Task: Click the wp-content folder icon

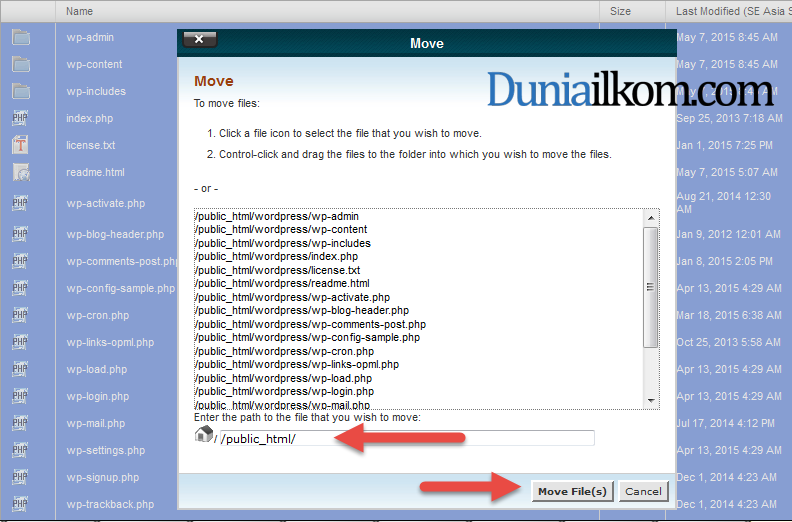Action: [x=21, y=64]
